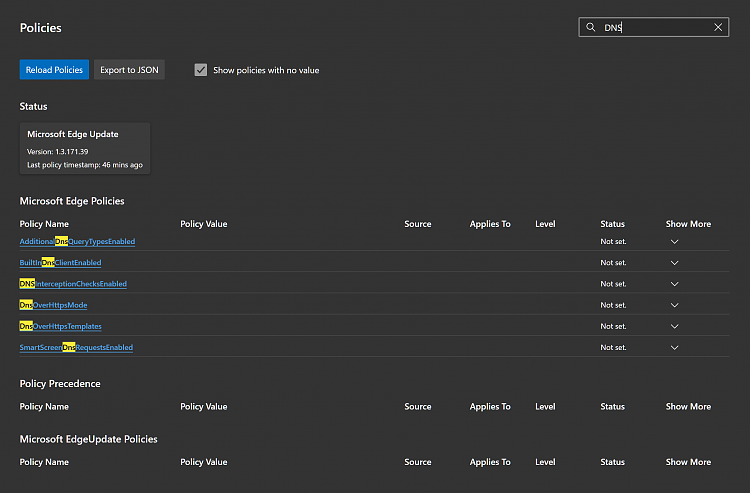Click 'Last policy timestamp: 46 mins ago'
Viewport: 750px width, 493px height.
pyautogui.click(x=85, y=165)
